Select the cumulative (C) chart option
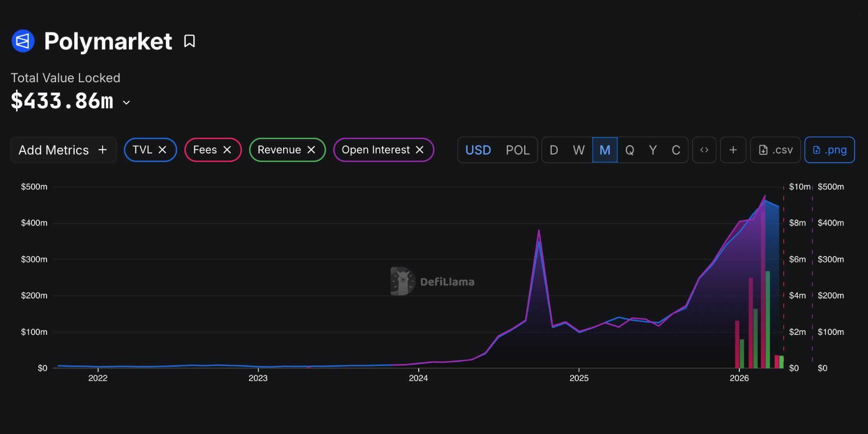The height and width of the screenshot is (434, 868). coord(676,150)
